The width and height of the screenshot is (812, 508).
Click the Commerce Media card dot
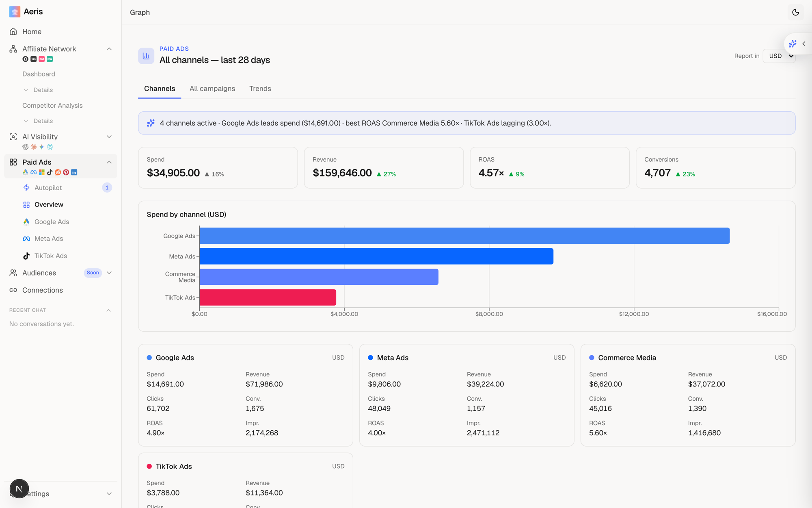(x=592, y=358)
